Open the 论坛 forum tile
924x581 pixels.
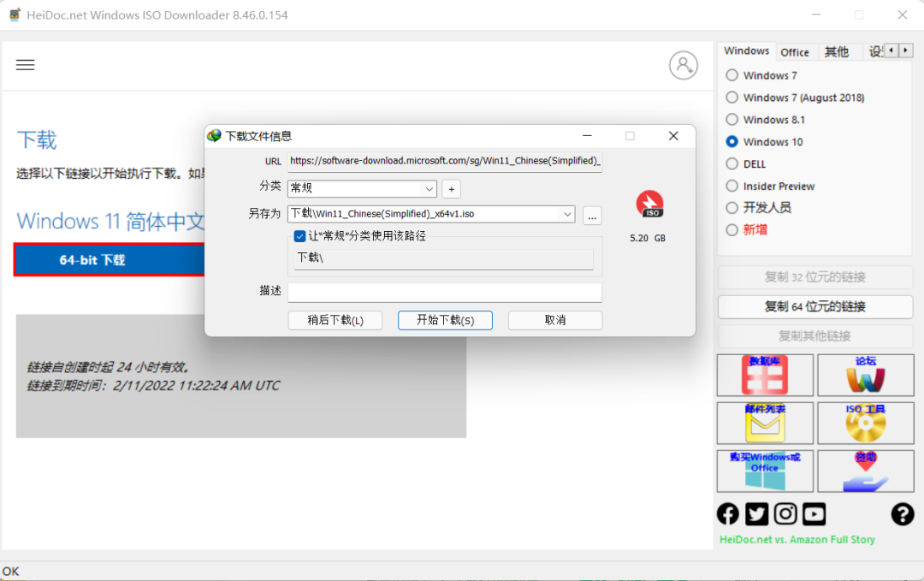pyautogui.click(x=866, y=376)
